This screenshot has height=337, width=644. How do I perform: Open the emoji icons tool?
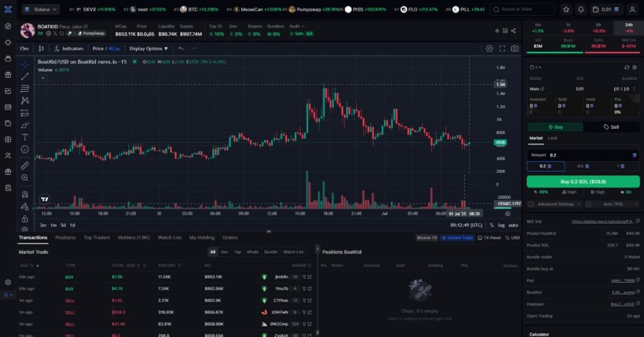pyautogui.click(x=25, y=150)
